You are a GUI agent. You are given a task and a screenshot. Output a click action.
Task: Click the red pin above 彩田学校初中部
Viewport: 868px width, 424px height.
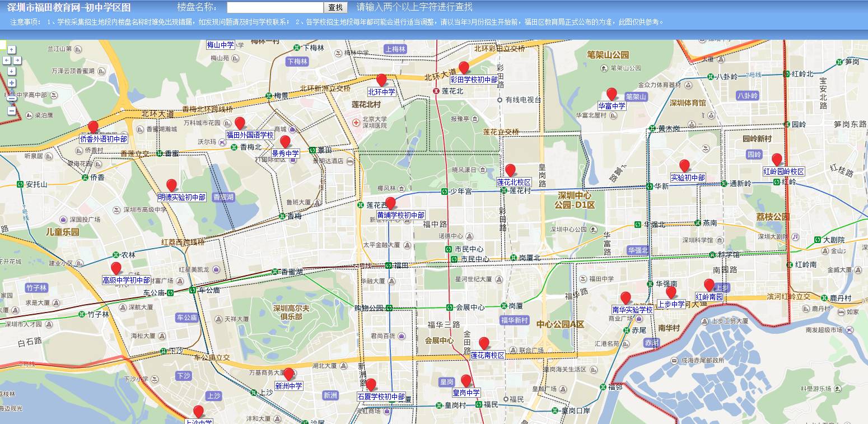[464, 68]
